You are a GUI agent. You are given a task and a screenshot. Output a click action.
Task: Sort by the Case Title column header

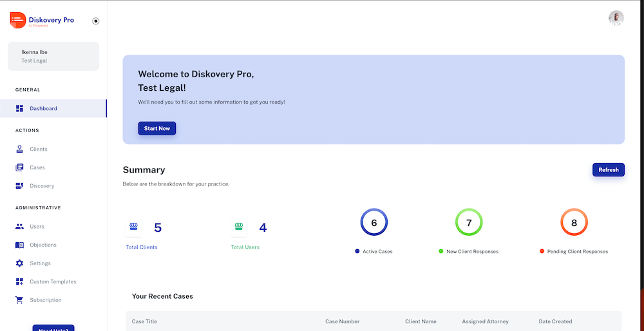point(144,321)
